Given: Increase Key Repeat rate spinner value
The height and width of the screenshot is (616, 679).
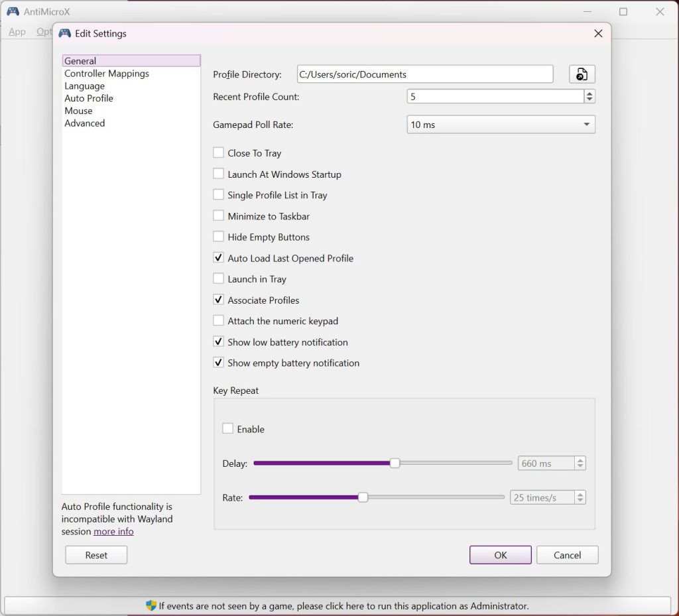Looking at the screenshot, I should point(580,495).
